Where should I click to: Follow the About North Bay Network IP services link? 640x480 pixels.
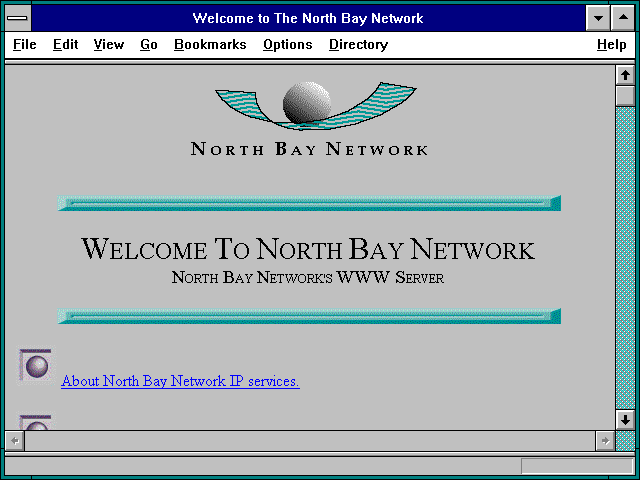click(x=180, y=381)
